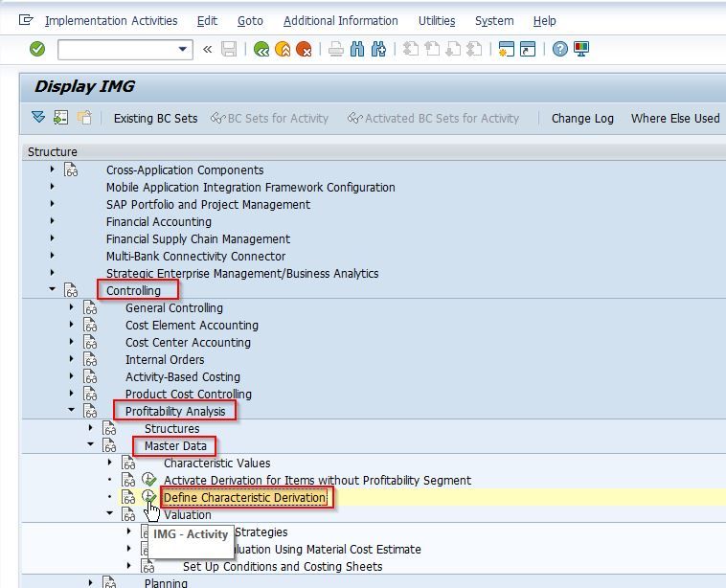
Task: Click the BC Sets for Activity button
Action: pyautogui.click(x=269, y=119)
